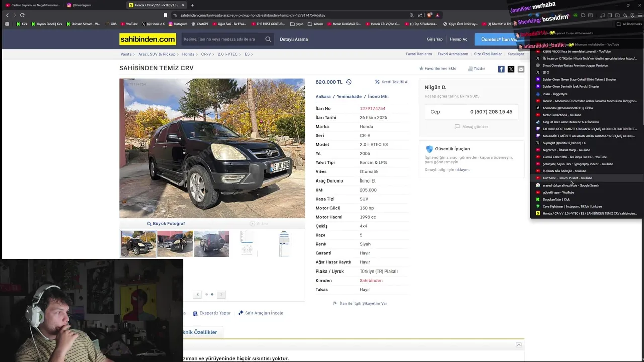Open the yayın bookmarks folder

[297, 24]
